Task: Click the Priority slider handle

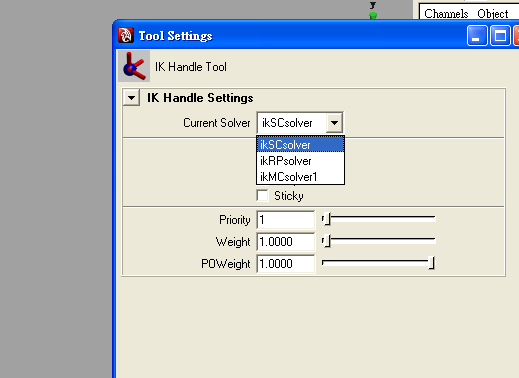Action: click(327, 219)
